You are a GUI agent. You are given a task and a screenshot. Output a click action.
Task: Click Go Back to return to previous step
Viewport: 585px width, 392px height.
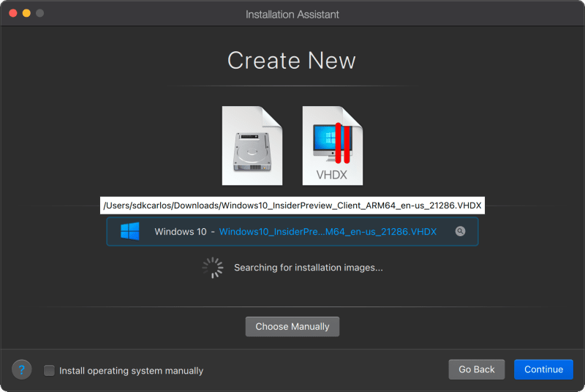point(477,369)
